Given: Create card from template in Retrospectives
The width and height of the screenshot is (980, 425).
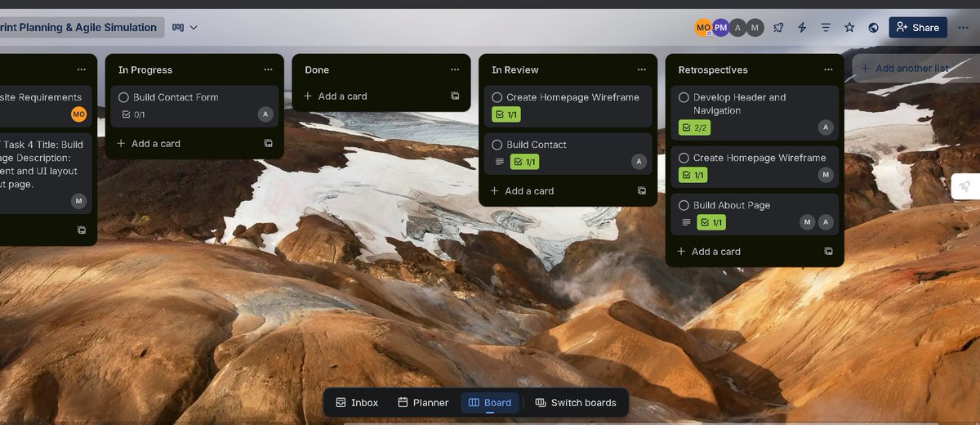Looking at the screenshot, I should [828, 251].
